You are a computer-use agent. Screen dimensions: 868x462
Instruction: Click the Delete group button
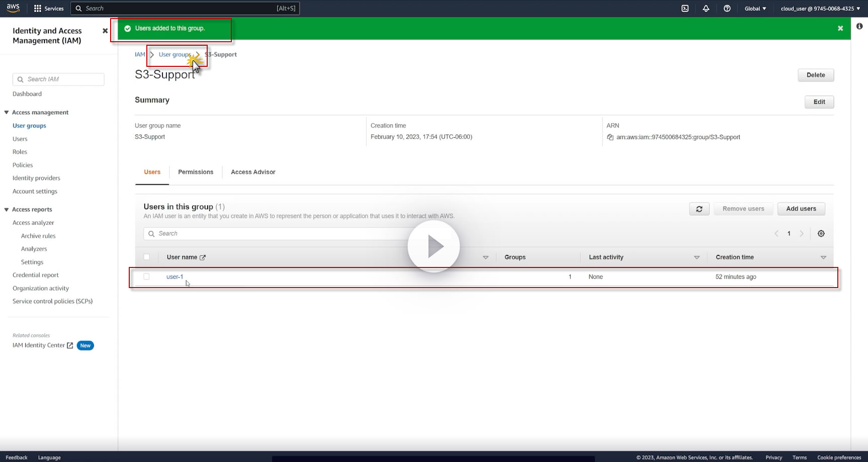[x=816, y=75]
